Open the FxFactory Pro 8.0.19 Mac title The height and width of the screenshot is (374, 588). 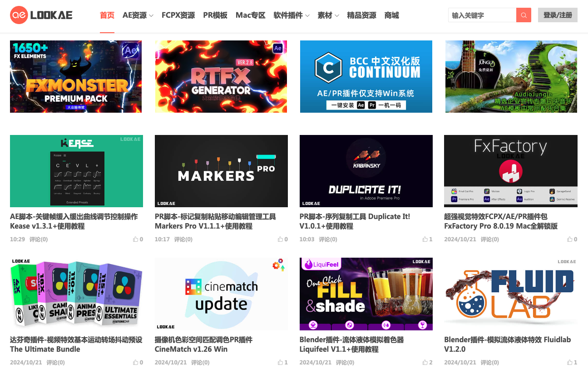pyautogui.click(x=501, y=221)
